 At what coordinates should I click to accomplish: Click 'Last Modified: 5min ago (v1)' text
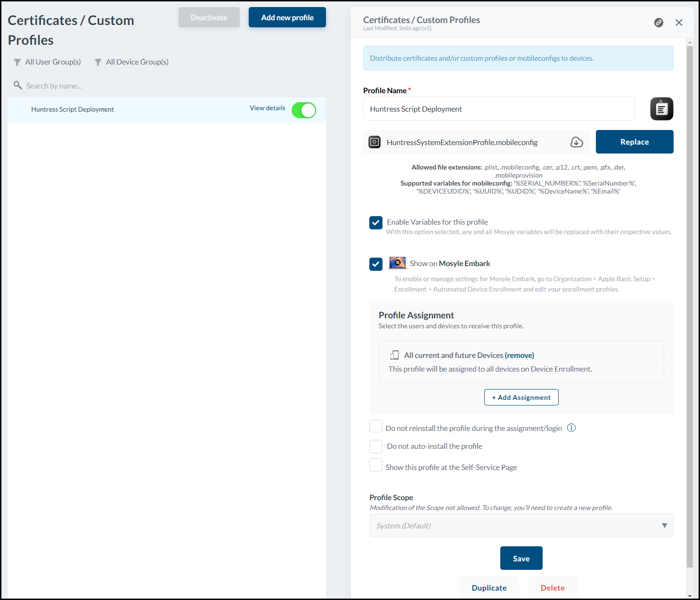[x=397, y=28]
